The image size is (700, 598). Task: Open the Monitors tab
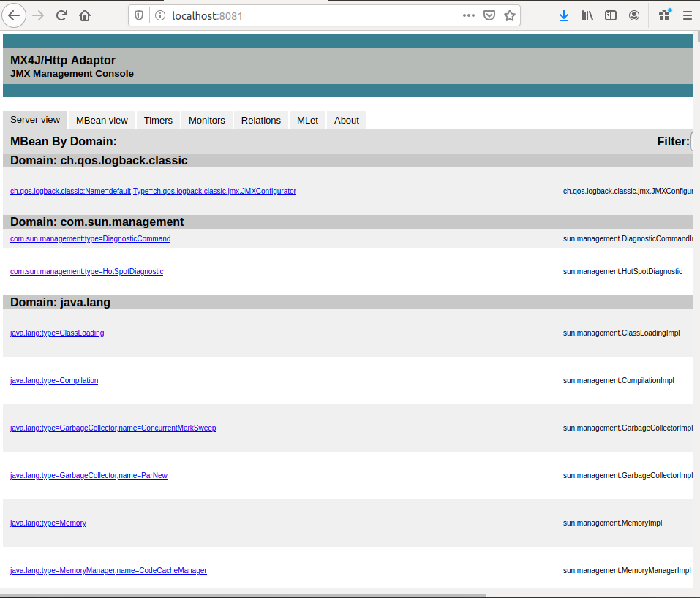[x=207, y=121]
